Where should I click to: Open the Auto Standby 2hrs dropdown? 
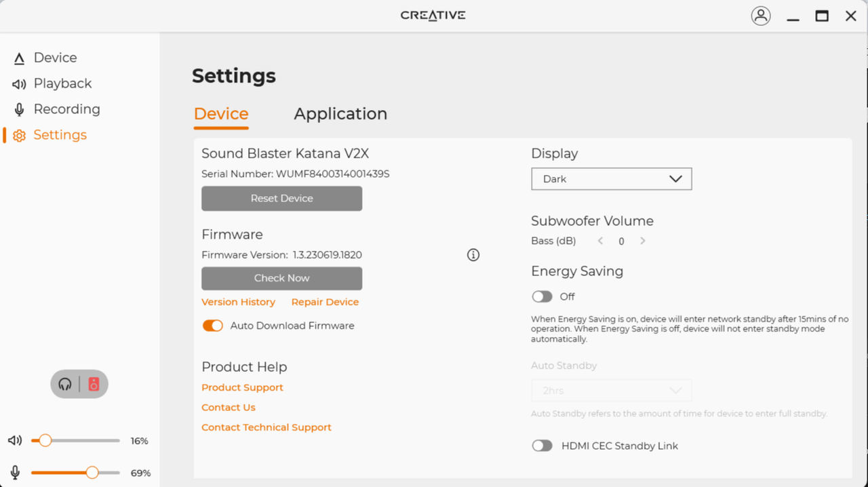611,391
